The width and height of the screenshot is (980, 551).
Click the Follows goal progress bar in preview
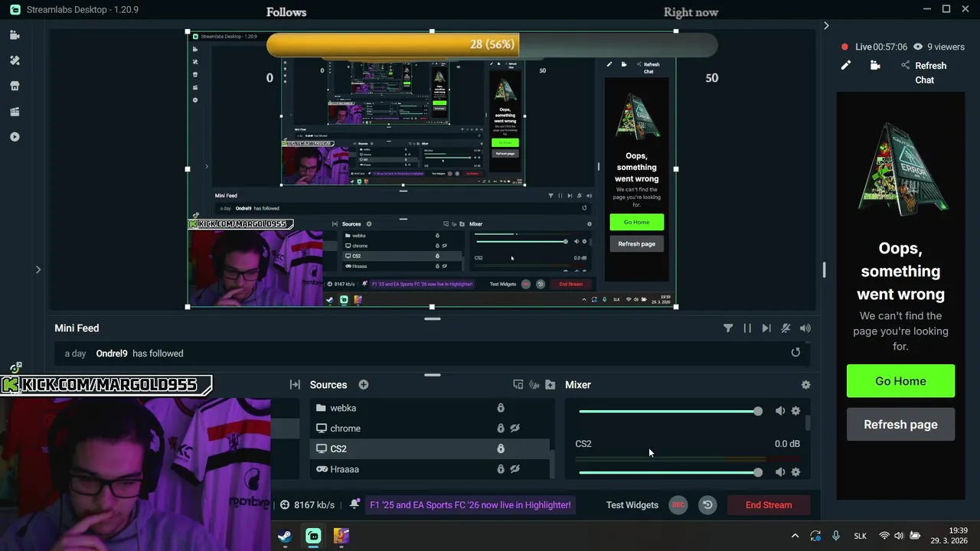[492, 44]
